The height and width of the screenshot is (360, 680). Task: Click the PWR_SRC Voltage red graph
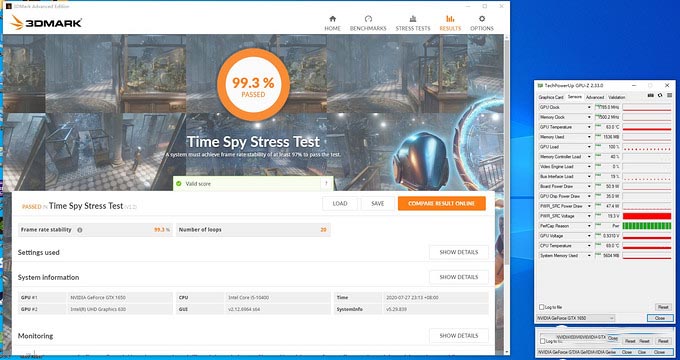[647, 216]
